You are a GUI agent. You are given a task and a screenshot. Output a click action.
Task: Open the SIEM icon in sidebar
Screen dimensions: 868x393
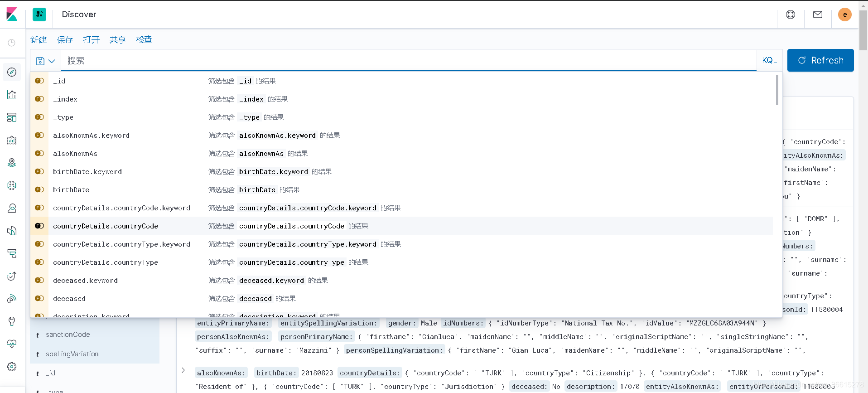pos(12,299)
